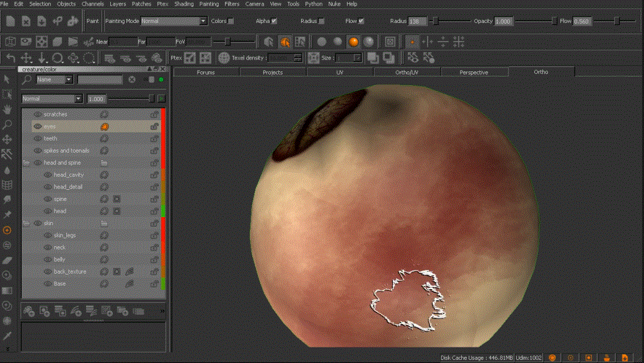Open the Python menu
Viewport: 644px width, 363px height.
[314, 4]
